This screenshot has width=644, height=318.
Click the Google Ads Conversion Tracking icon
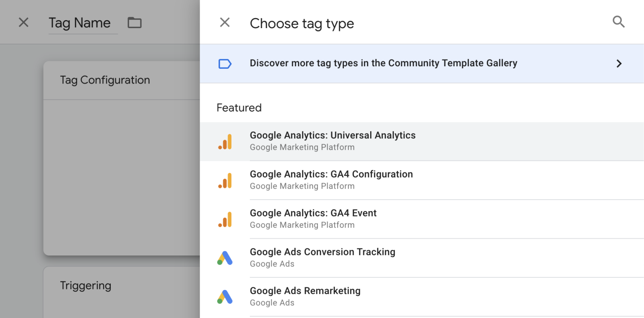coord(225,258)
